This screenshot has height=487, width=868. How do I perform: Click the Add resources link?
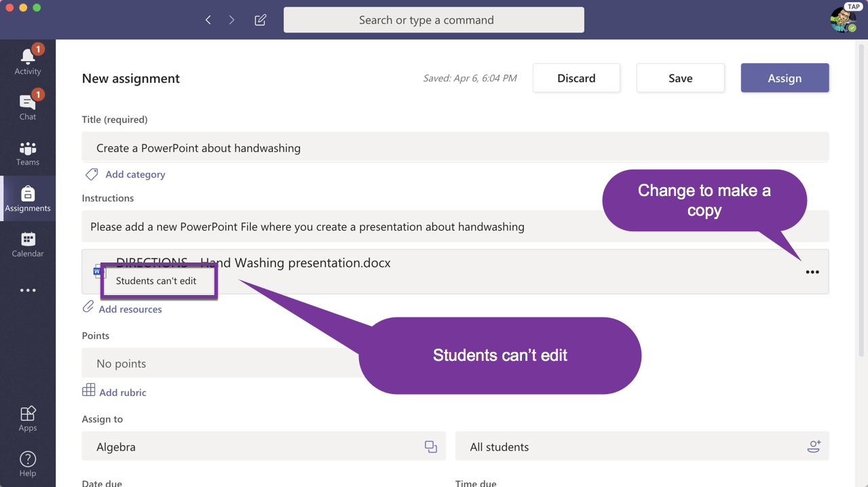click(x=130, y=309)
